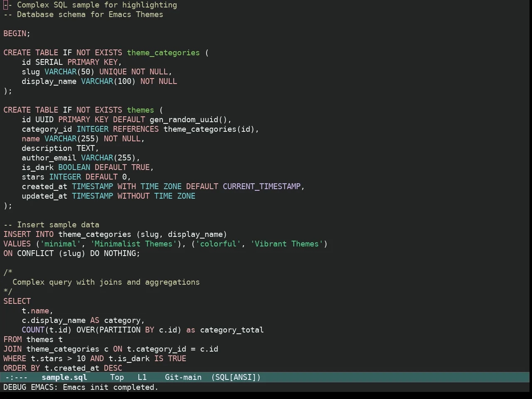532x399 pixels.
Task: Click 'Complex query with joins and aggregations' comment
Action: (106, 282)
